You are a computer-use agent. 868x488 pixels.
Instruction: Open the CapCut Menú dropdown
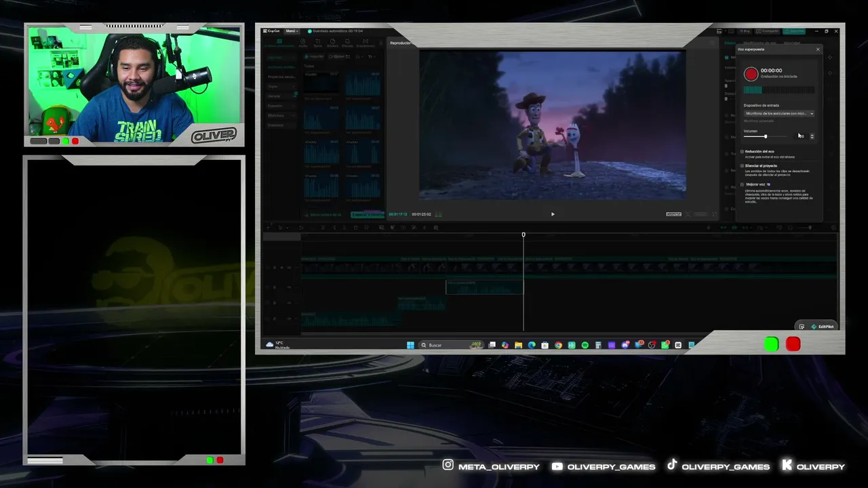click(292, 31)
